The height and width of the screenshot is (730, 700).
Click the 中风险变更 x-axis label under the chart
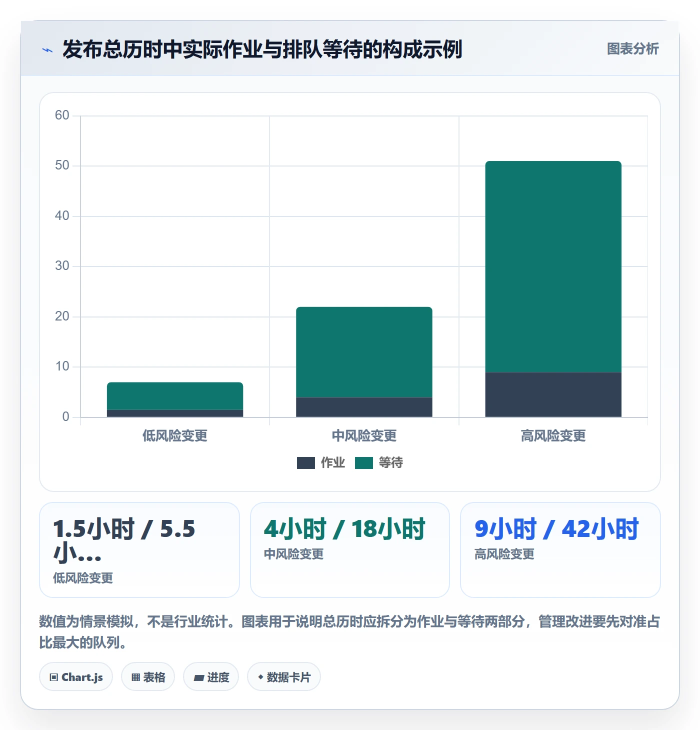(364, 436)
